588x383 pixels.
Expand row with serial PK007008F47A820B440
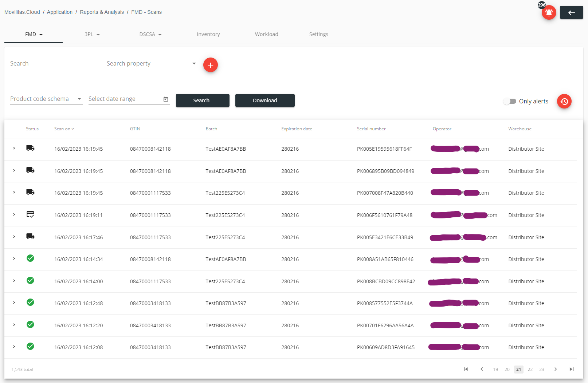14,192
